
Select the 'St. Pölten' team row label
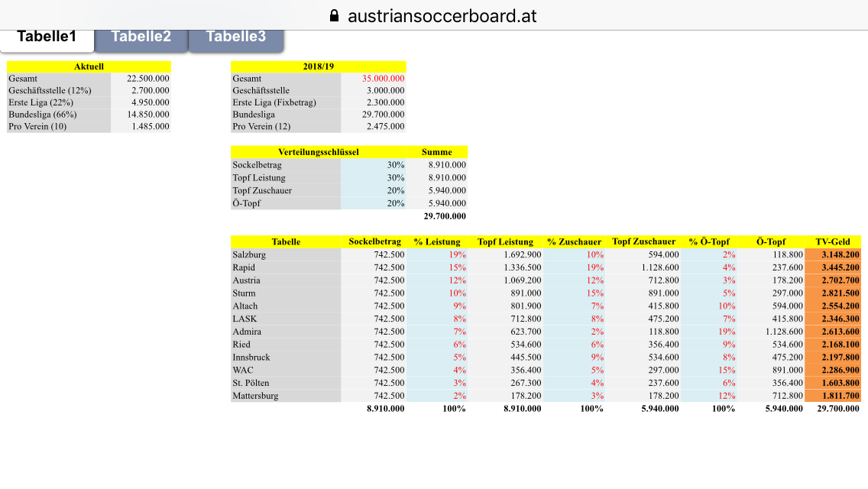coord(251,383)
